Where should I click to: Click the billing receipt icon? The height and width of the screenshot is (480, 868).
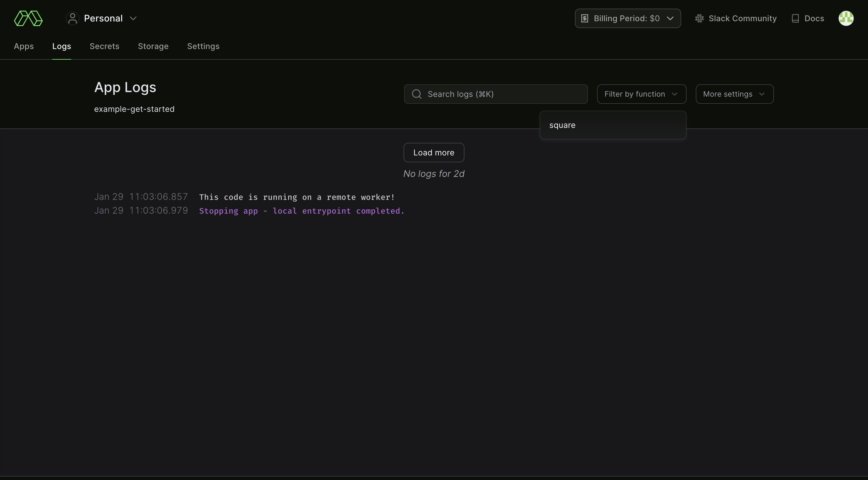coord(584,18)
